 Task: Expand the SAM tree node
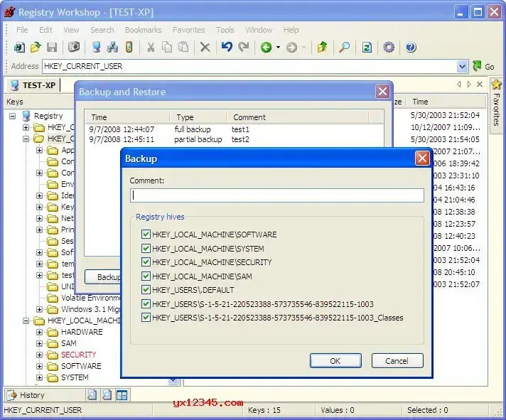click(39, 343)
